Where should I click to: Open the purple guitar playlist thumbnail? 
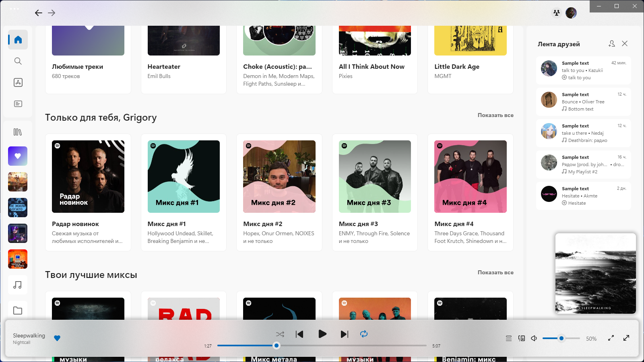[x=18, y=233]
